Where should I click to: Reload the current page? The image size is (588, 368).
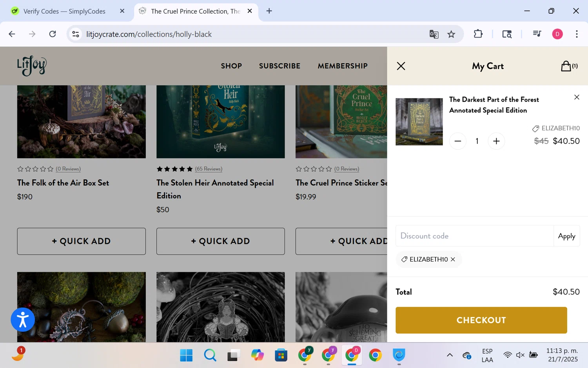pyautogui.click(x=53, y=34)
